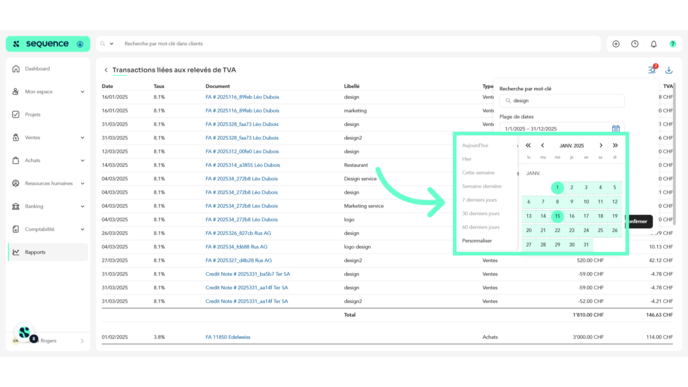Image resolution: width=688 pixels, height=387 pixels.
Task: Go to previous month in calendar
Action: [543, 145]
